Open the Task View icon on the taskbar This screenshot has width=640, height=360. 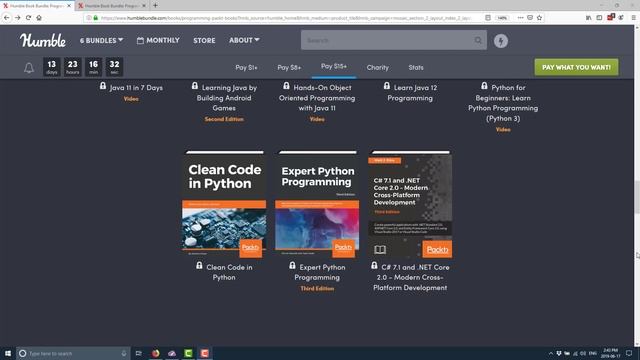pyautogui.click(x=139, y=353)
